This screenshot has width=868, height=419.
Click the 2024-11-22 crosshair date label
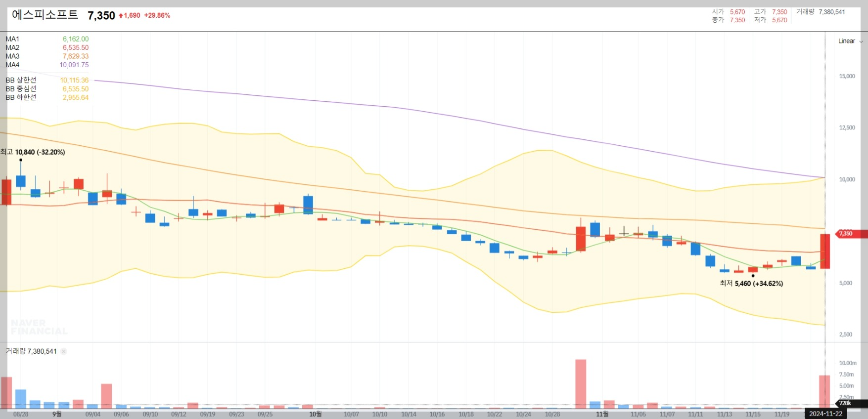coord(825,414)
